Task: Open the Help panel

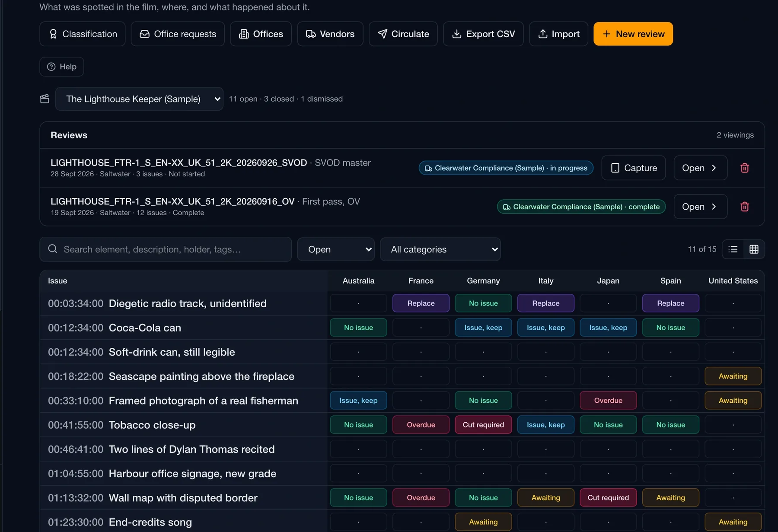Action: coord(62,67)
